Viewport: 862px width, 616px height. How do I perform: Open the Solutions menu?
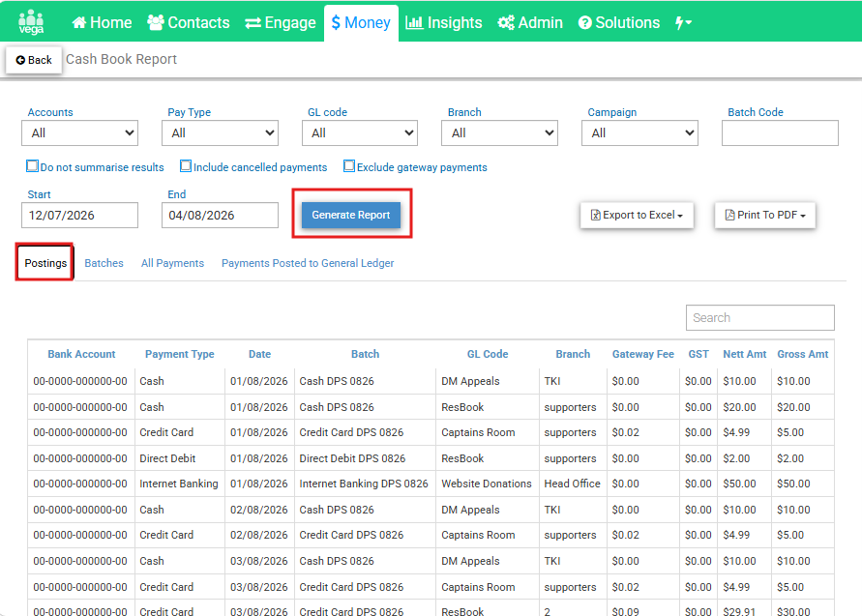pos(619,22)
